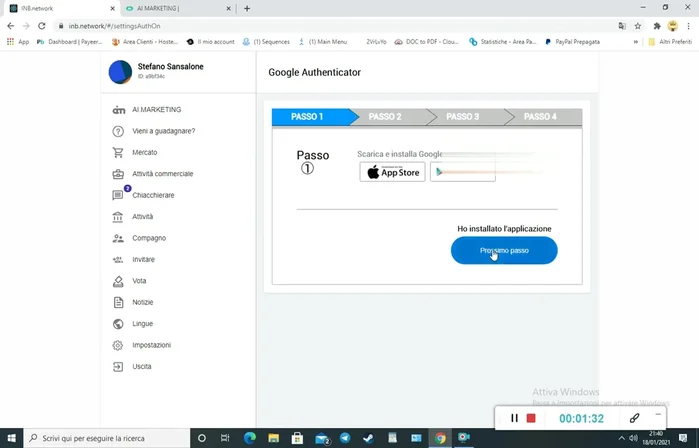Click the Stefano Sansalone profile avatar

pyautogui.click(x=120, y=72)
